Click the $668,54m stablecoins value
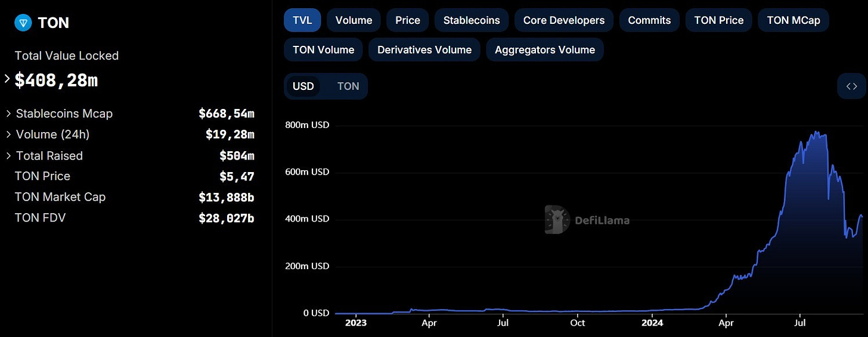The height and width of the screenshot is (337, 868). coord(227,113)
